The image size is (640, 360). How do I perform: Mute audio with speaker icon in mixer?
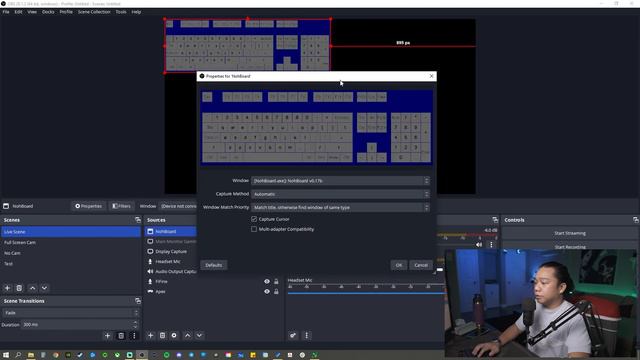click(479, 245)
